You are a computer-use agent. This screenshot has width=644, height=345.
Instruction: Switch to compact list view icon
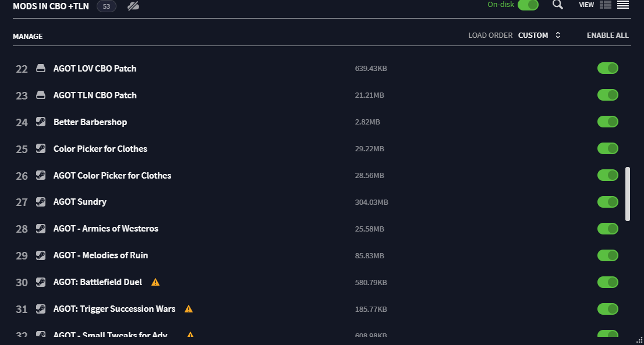tap(623, 5)
